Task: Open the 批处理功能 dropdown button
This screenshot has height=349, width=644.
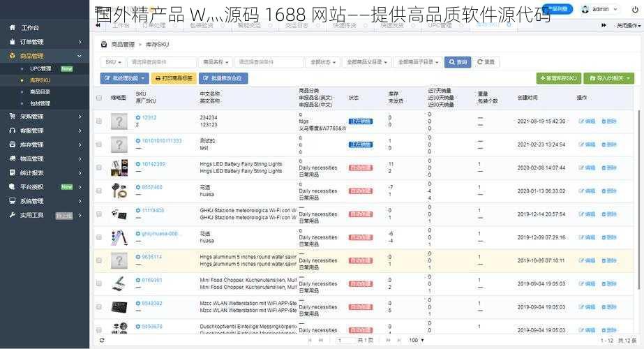Action: click(124, 78)
